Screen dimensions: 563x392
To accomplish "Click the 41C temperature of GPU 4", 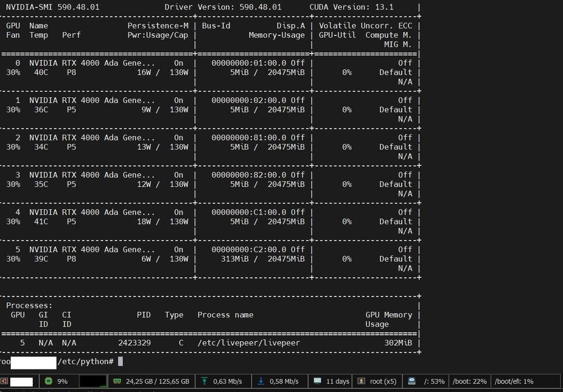I will pyautogui.click(x=41, y=222).
